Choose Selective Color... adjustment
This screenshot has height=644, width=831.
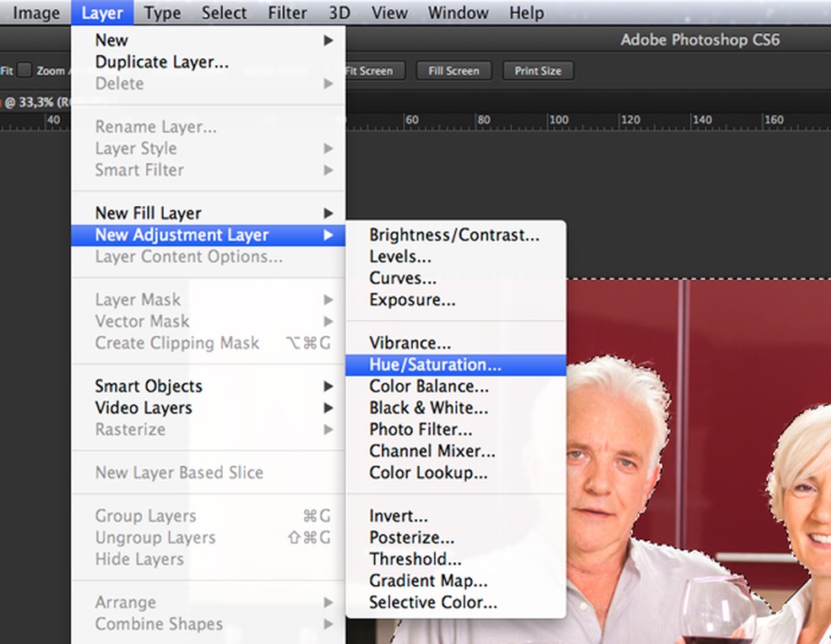coord(456,603)
